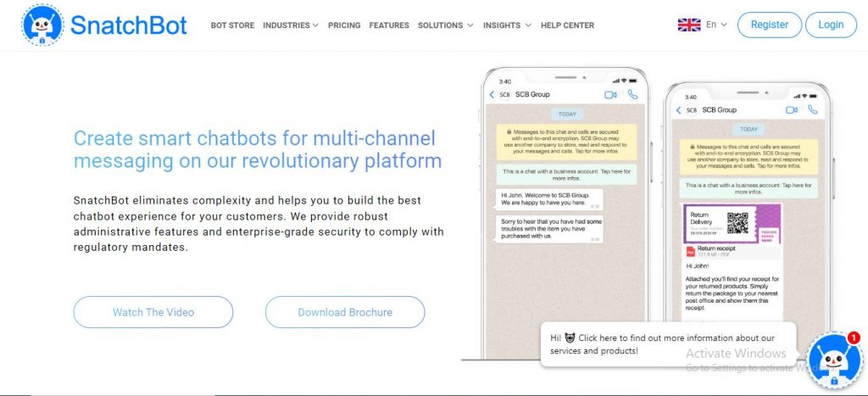The image size is (868, 396).
Task: Click the Download Brochure button
Action: 345,312
